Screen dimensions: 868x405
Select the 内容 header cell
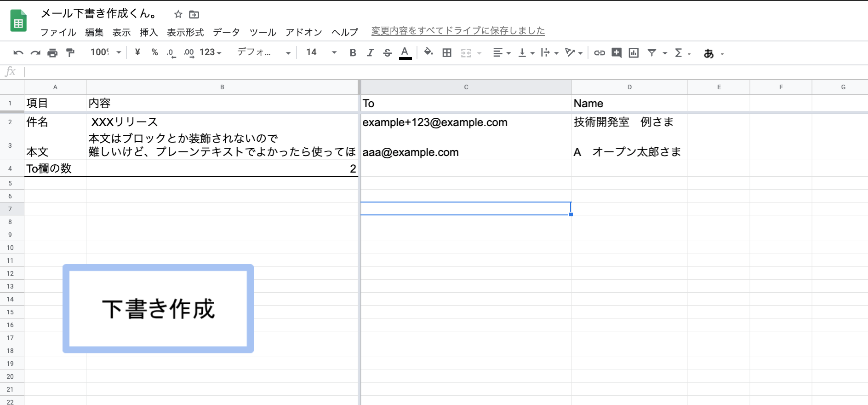click(222, 103)
